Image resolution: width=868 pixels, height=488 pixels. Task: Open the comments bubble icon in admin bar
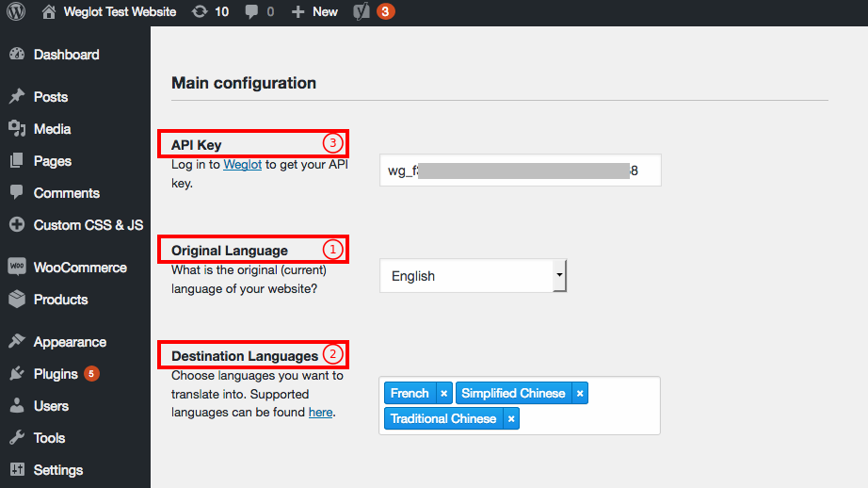(x=252, y=12)
